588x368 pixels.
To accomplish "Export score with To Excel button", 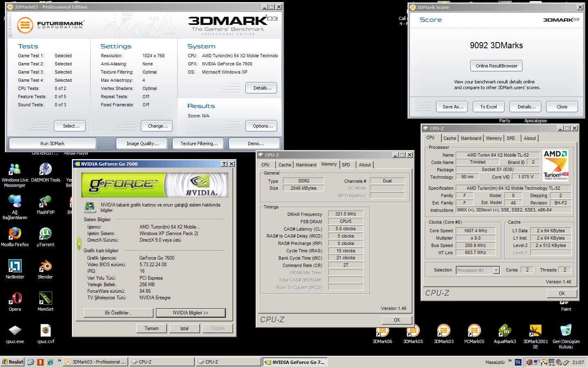I will [x=488, y=107].
